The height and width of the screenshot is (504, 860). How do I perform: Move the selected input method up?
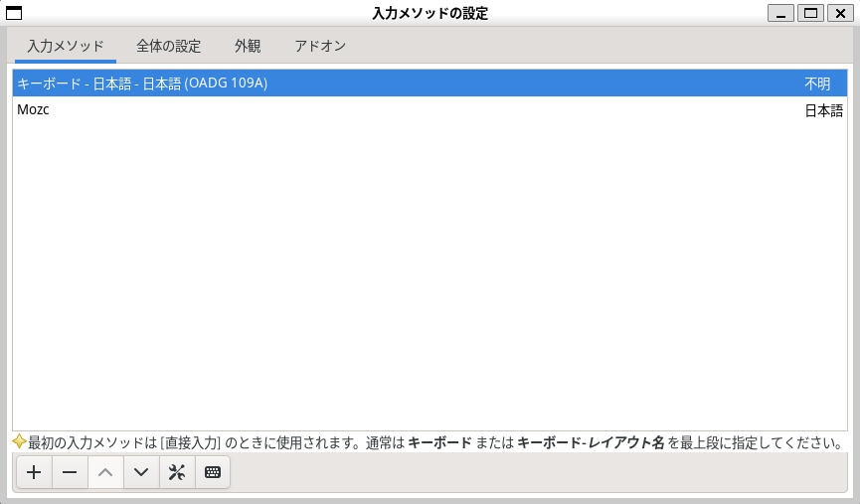coord(105,472)
